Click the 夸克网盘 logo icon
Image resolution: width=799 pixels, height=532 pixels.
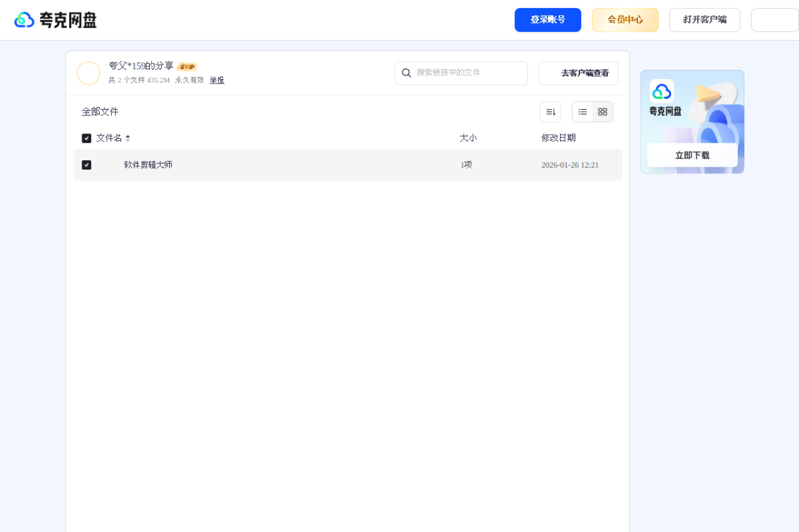pos(24,19)
